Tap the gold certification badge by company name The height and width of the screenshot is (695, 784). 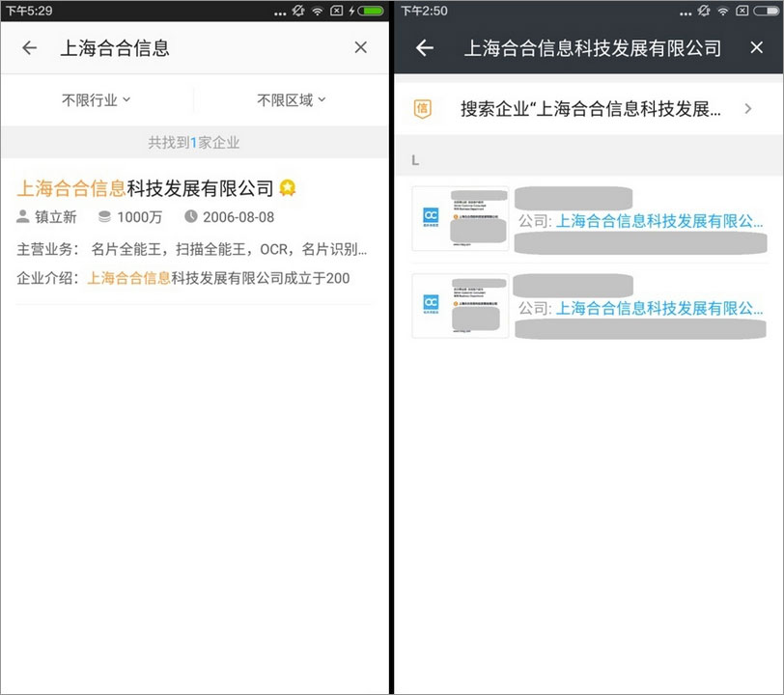coord(287,187)
